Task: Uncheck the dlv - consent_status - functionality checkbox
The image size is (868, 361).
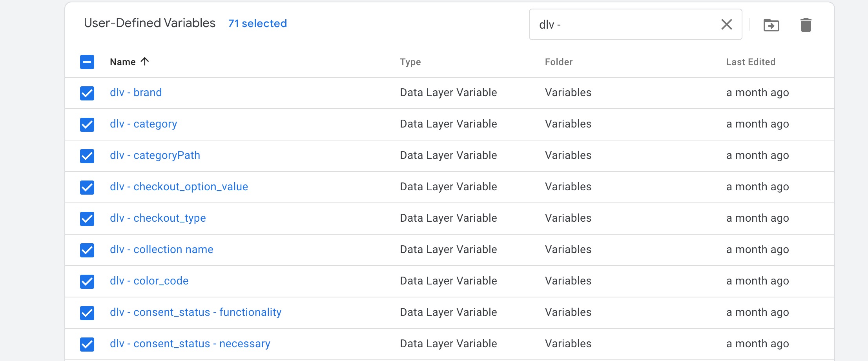Action: tap(87, 313)
